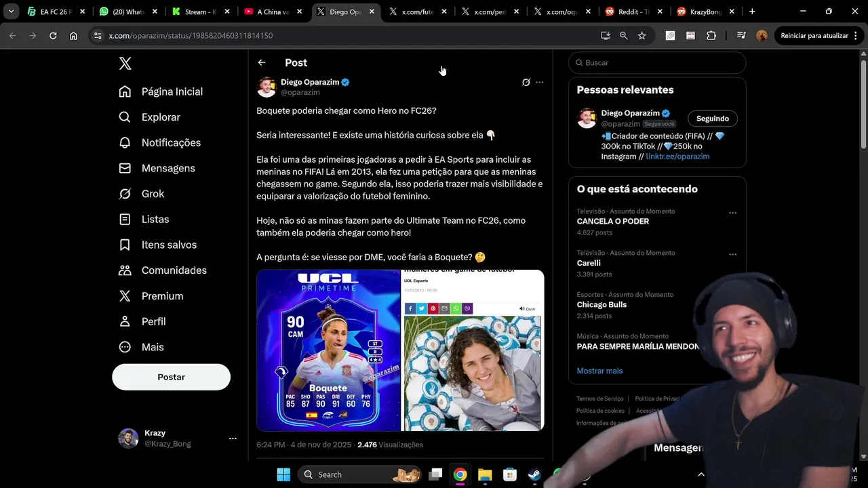Open Krazy account menu dots
This screenshot has width=868, height=488.
pos(233,439)
